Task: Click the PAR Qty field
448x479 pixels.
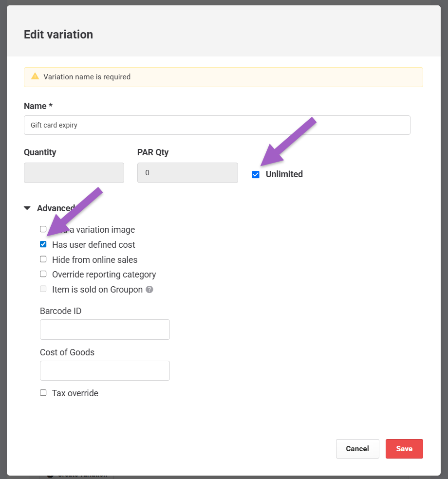Action: [187, 173]
